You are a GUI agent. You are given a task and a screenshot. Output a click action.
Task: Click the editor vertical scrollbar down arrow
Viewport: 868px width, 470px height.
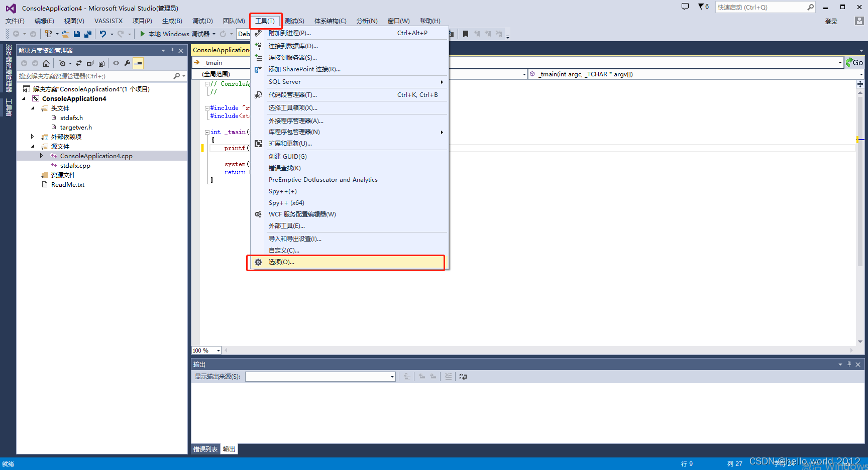pos(860,341)
